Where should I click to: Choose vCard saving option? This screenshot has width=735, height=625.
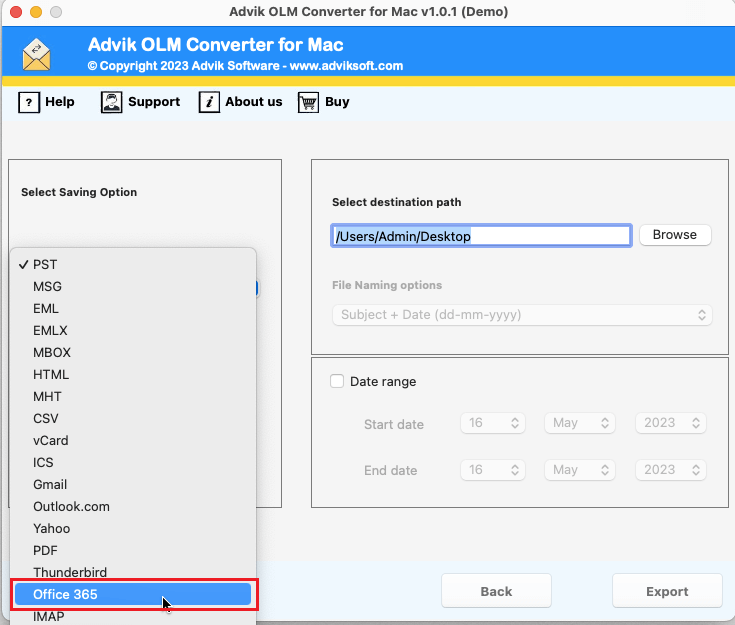tap(133, 440)
